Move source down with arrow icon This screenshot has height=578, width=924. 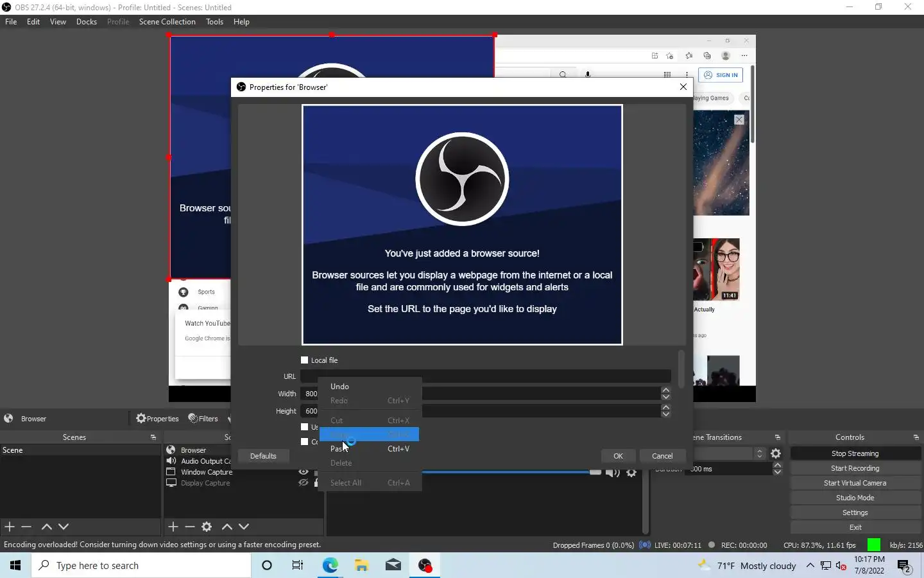click(x=244, y=527)
